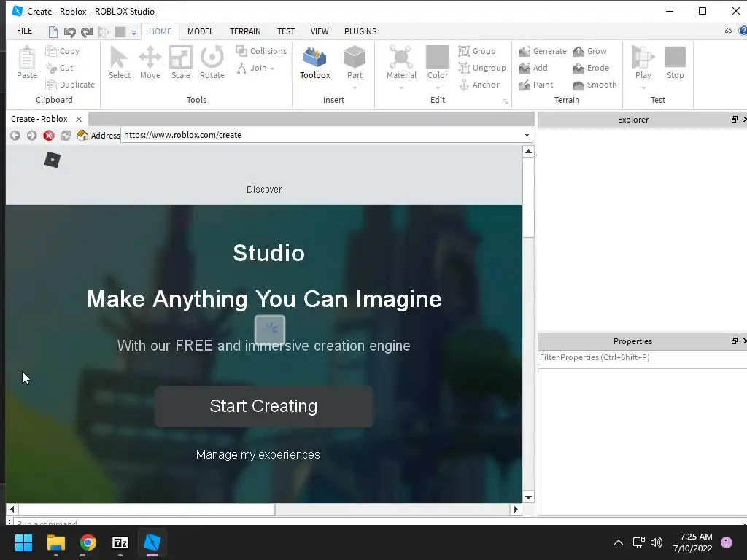Click the Group button
747x560 pixels.
coord(477,51)
